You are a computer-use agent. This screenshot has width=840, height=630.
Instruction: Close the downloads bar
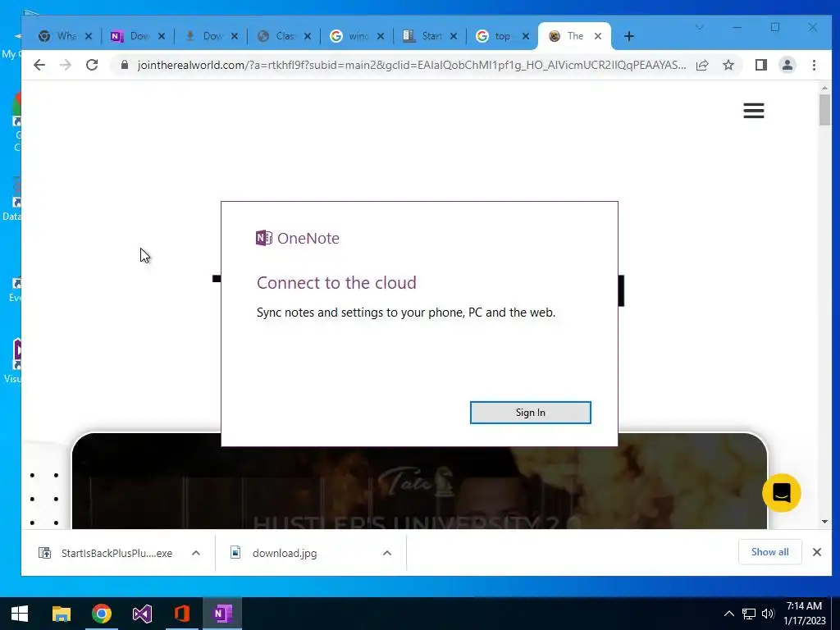tap(816, 552)
